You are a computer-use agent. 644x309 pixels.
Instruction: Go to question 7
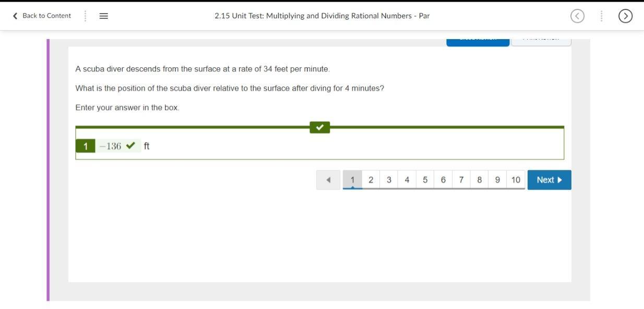click(x=461, y=180)
